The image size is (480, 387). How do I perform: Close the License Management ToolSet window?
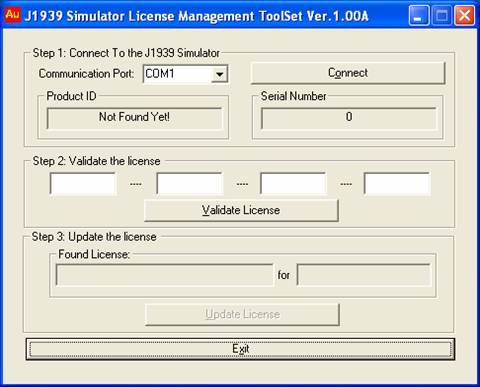pyautogui.click(x=465, y=15)
